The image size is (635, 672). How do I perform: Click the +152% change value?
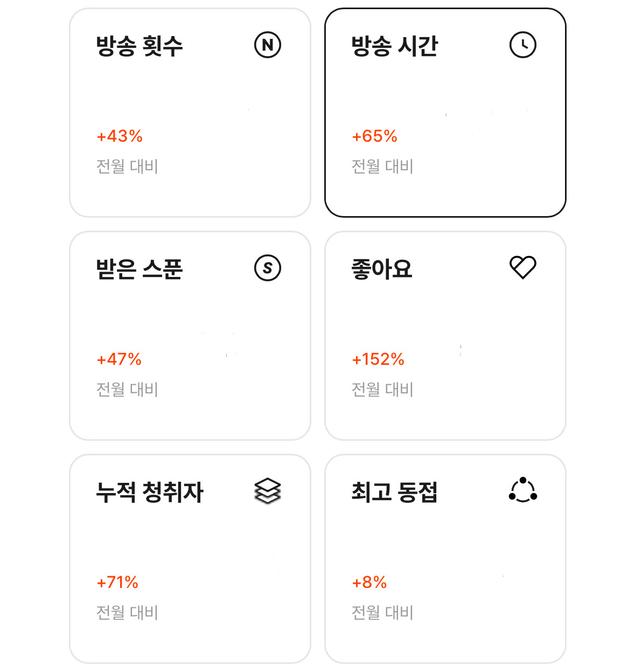378,359
